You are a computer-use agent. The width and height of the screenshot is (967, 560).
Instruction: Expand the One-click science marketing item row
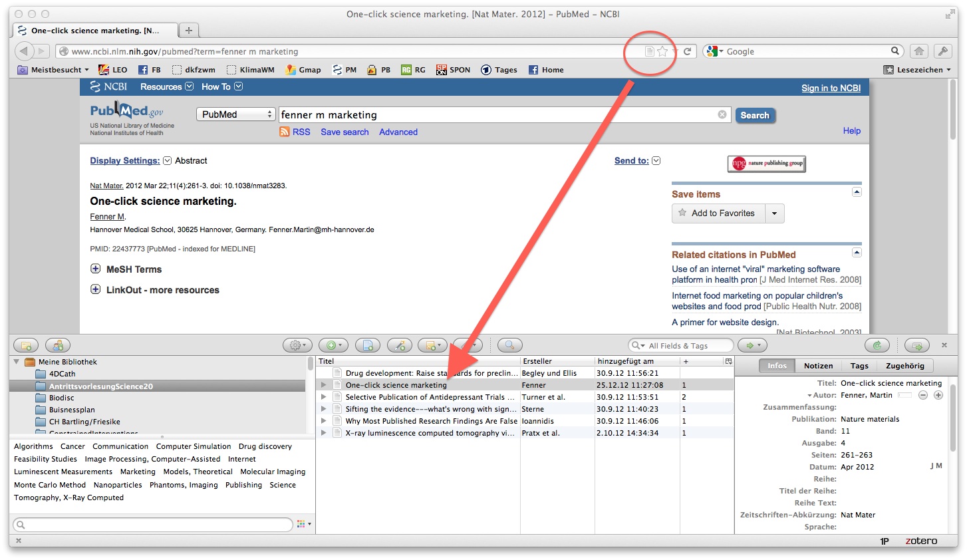[x=324, y=385]
